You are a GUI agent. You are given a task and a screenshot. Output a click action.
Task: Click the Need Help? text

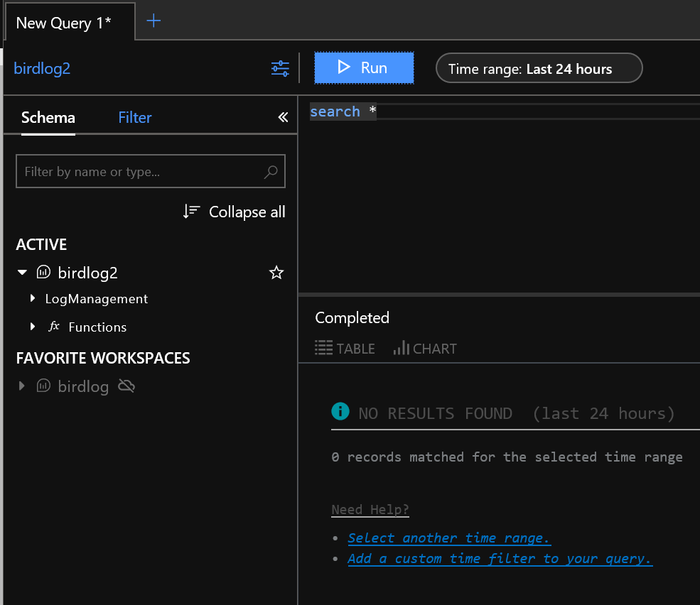pos(370,510)
